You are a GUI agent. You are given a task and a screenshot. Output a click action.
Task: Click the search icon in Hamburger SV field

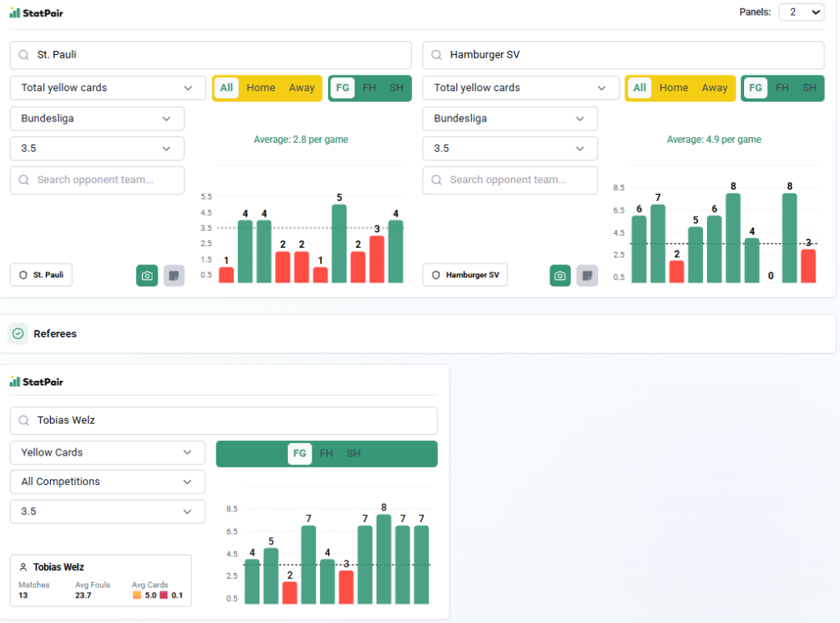point(436,55)
